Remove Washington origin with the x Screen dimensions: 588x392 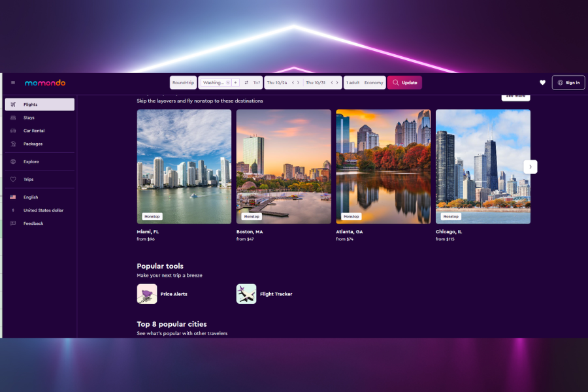[228, 83]
